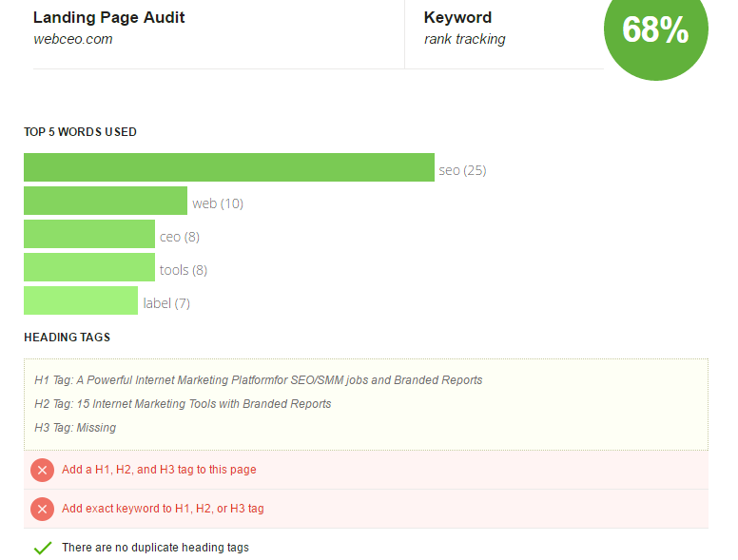Click the 'rank tracking' keyword text
738x560 pixels.
464,39
